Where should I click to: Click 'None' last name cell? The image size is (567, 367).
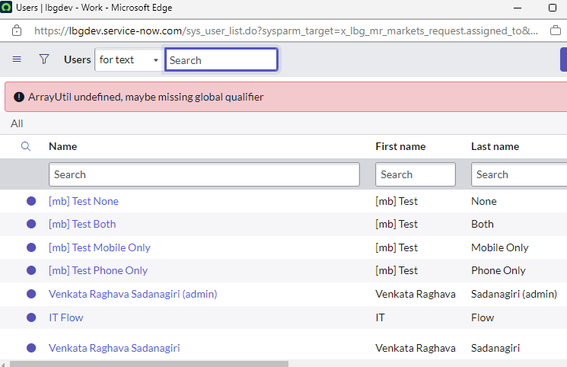click(x=484, y=201)
